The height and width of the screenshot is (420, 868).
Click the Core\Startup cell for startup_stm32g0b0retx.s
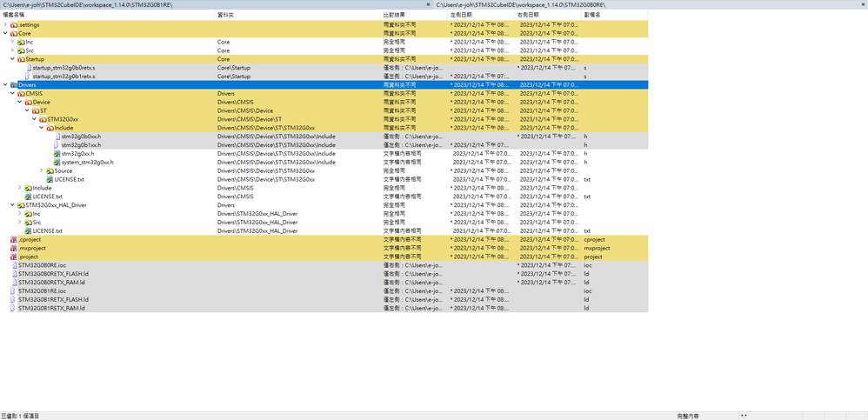click(297, 68)
